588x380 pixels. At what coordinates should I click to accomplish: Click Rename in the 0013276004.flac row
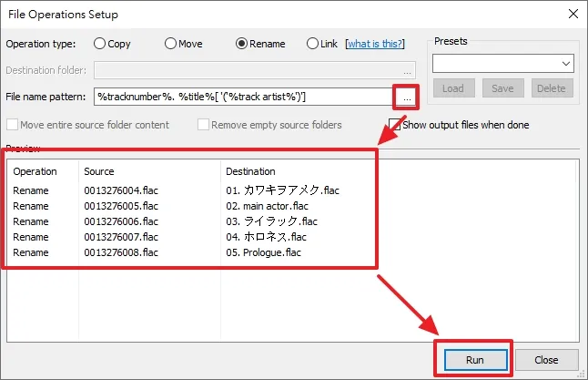31,190
